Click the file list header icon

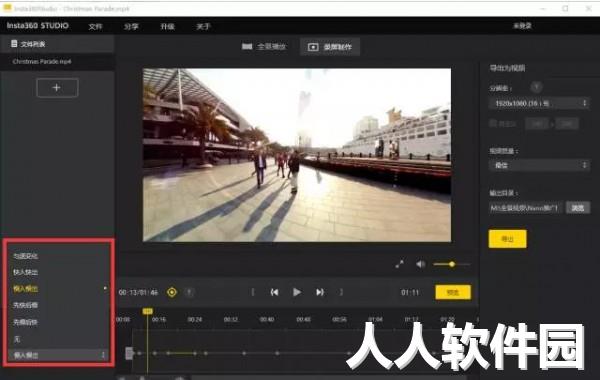tap(14, 44)
